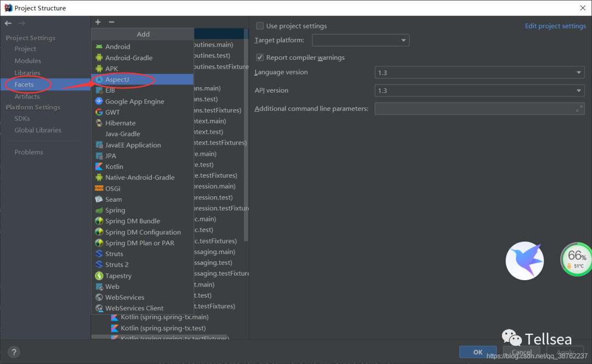Click the Struts 2 icon
592x364 pixels.
pos(99,265)
